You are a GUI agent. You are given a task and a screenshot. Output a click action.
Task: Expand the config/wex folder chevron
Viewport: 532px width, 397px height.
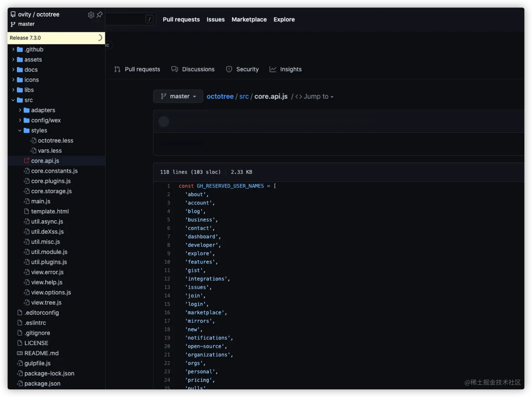20,120
